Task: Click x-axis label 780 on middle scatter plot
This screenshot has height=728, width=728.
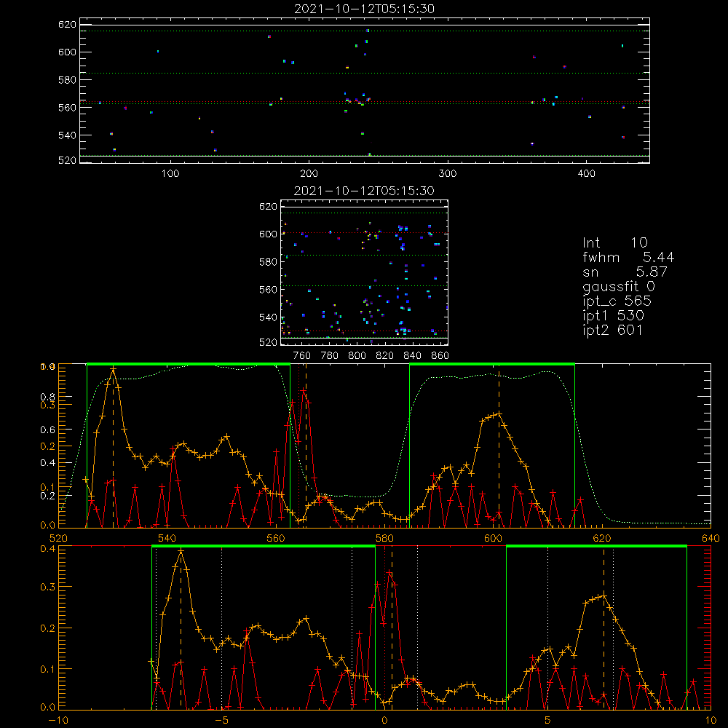Action: [330, 356]
